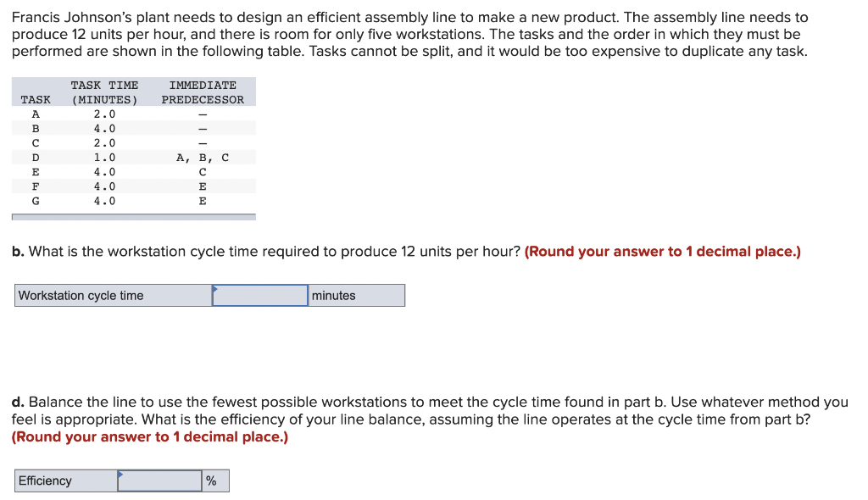
Task: Select the Workstation cycle time label cell
Action: (x=114, y=295)
